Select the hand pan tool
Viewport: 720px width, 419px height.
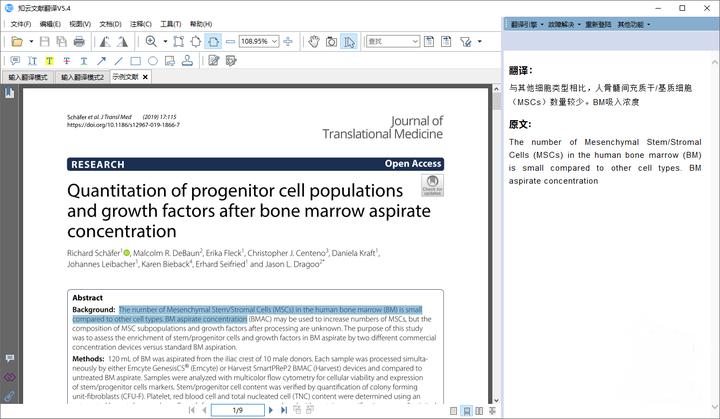[x=314, y=42]
